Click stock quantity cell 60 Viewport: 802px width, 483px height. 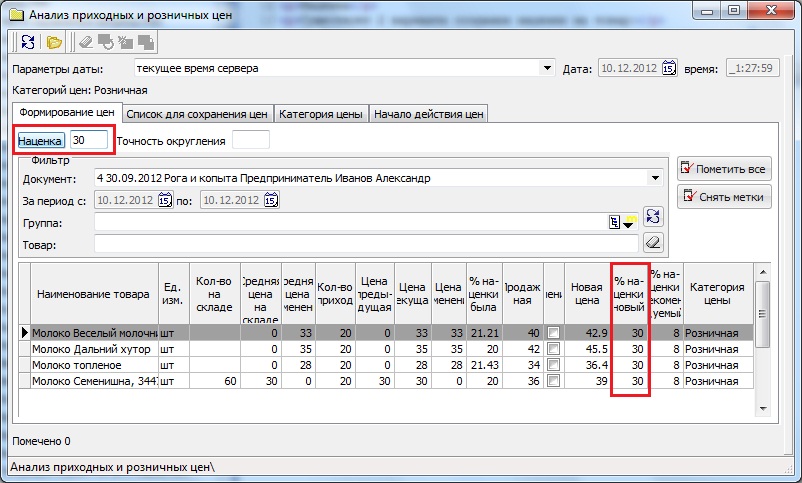point(214,381)
